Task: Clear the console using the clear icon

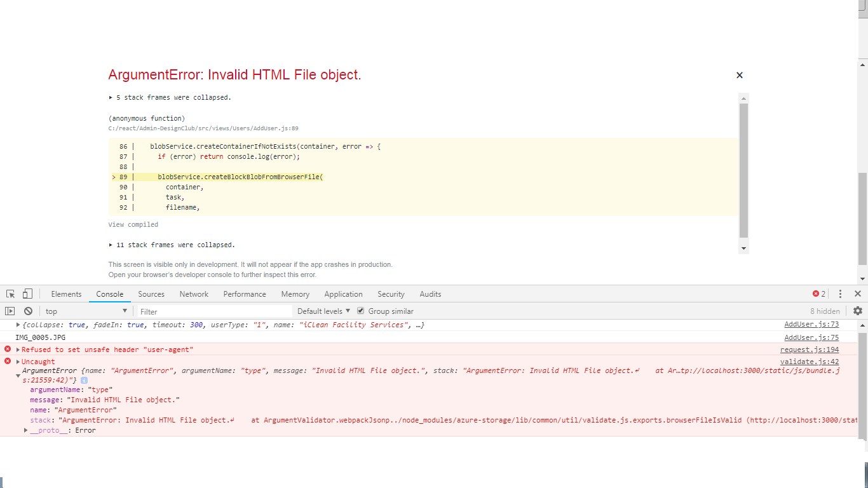Action: tap(28, 311)
